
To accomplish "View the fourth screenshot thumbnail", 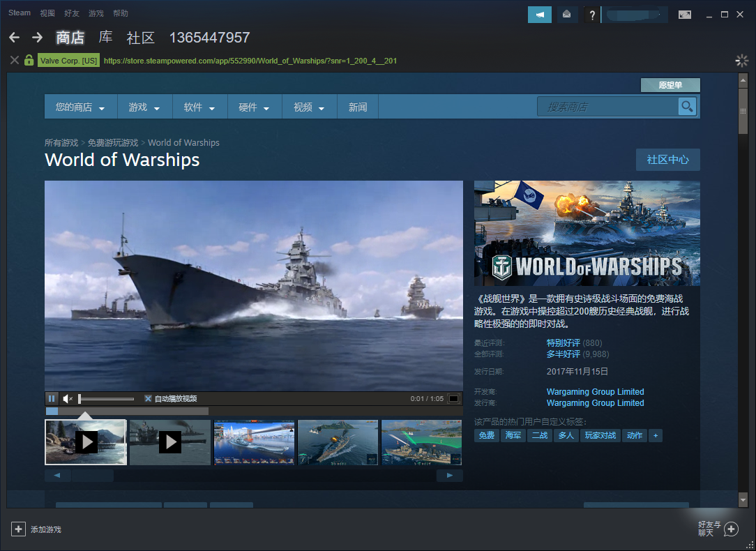I will [338, 442].
